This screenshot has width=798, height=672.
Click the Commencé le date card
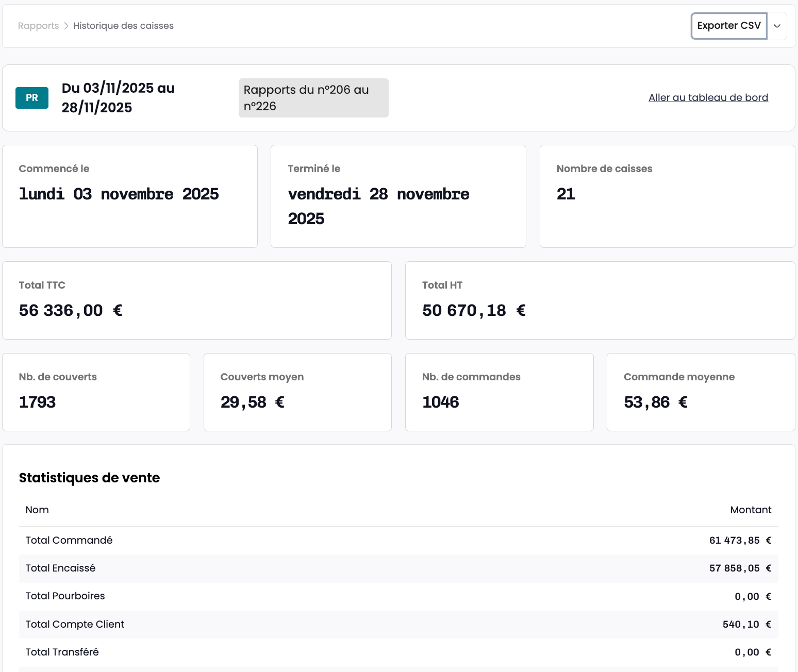click(x=130, y=196)
